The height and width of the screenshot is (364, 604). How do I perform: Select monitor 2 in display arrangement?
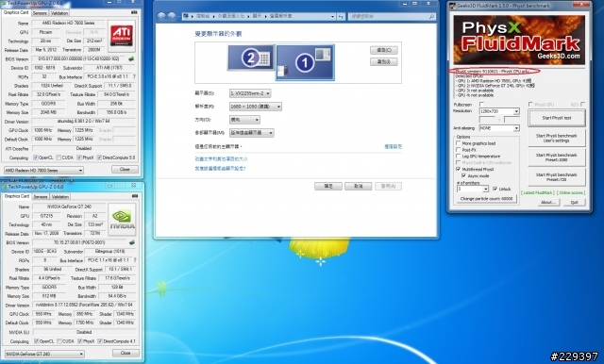click(251, 58)
